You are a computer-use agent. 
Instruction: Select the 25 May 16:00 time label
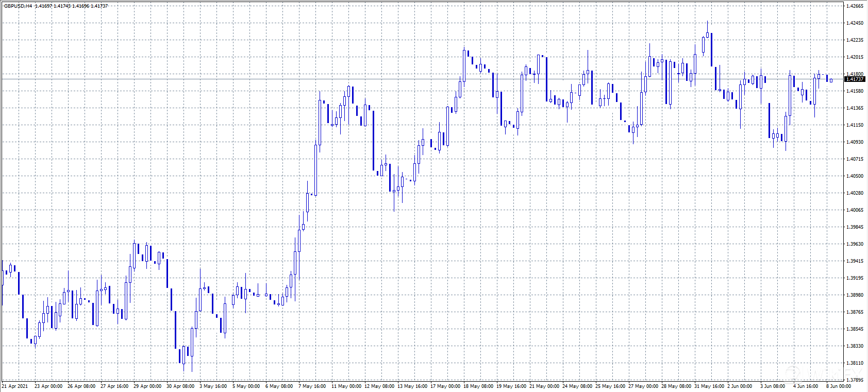(x=609, y=386)
